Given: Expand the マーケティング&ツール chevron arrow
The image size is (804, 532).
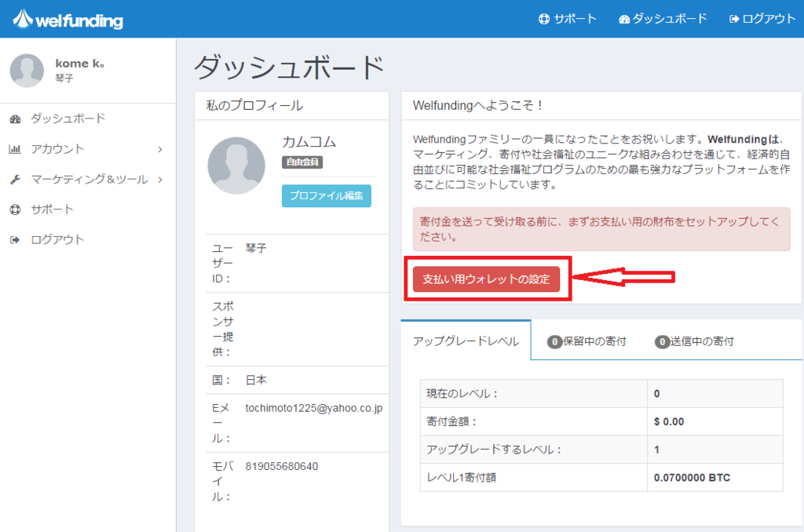Looking at the screenshot, I should coord(160,180).
